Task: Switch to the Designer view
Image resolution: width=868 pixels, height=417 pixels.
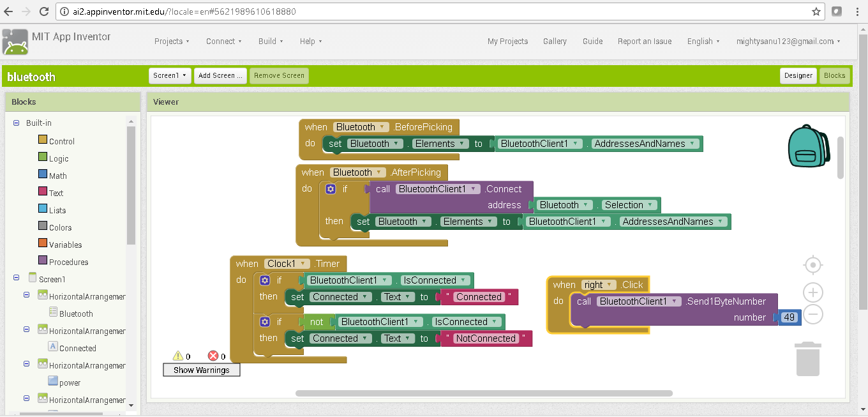Action: 798,75
